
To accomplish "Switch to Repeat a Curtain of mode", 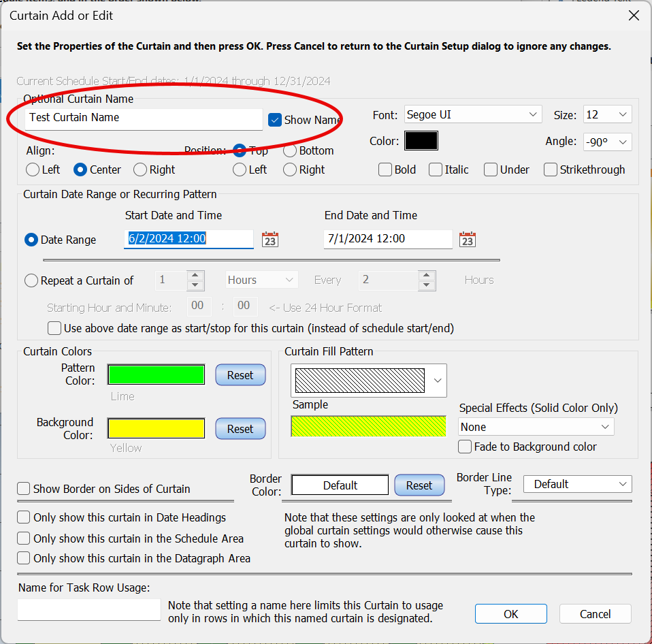I will click(30, 280).
